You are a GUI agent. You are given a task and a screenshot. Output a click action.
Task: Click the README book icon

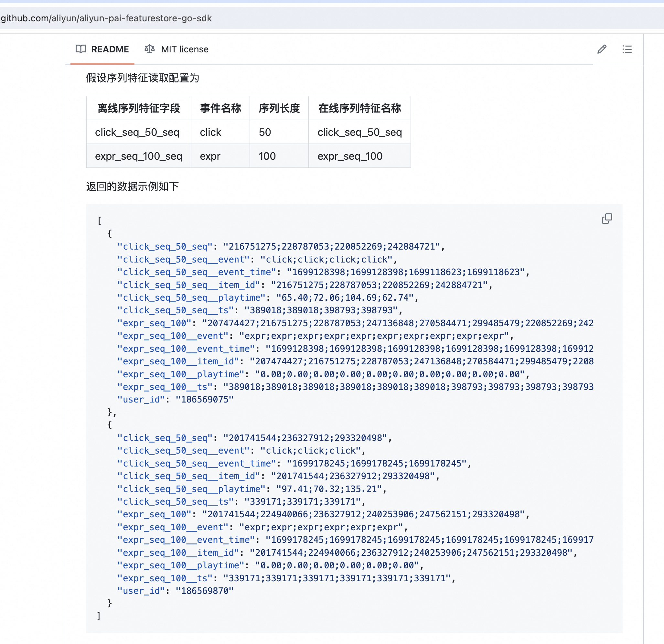tap(80, 49)
